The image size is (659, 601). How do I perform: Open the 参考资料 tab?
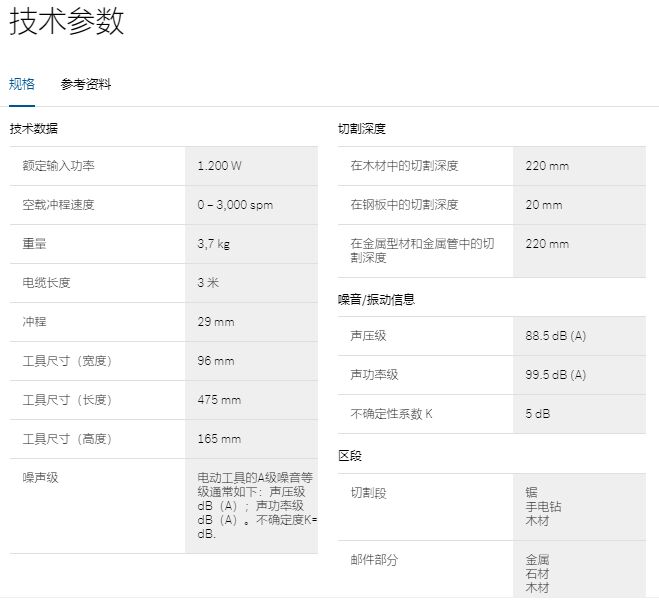(x=86, y=84)
